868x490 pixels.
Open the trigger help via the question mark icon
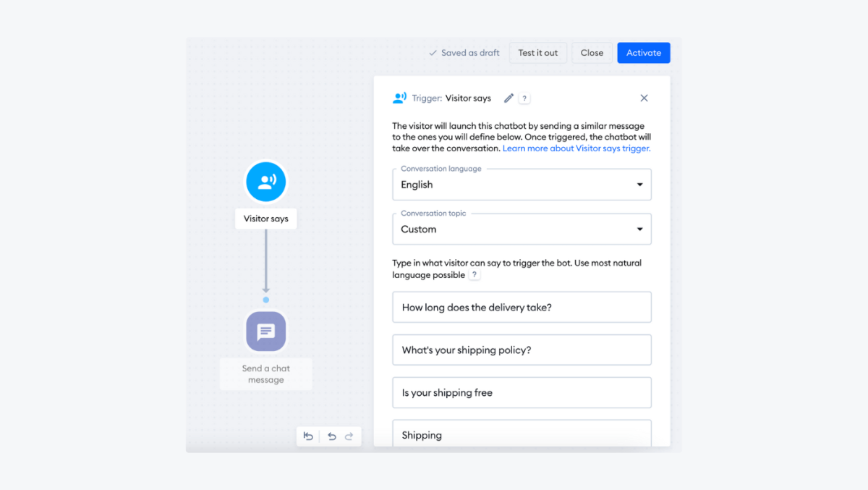coord(524,97)
